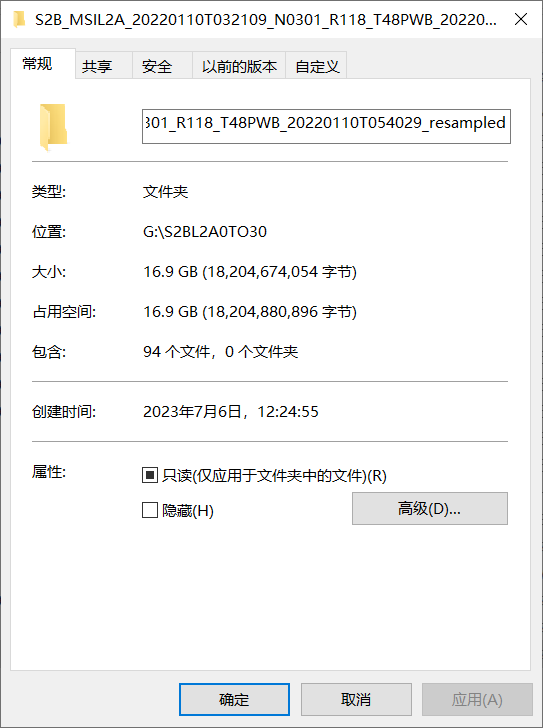Open the 安全 tab
543x728 pixels.
pyautogui.click(x=162, y=66)
